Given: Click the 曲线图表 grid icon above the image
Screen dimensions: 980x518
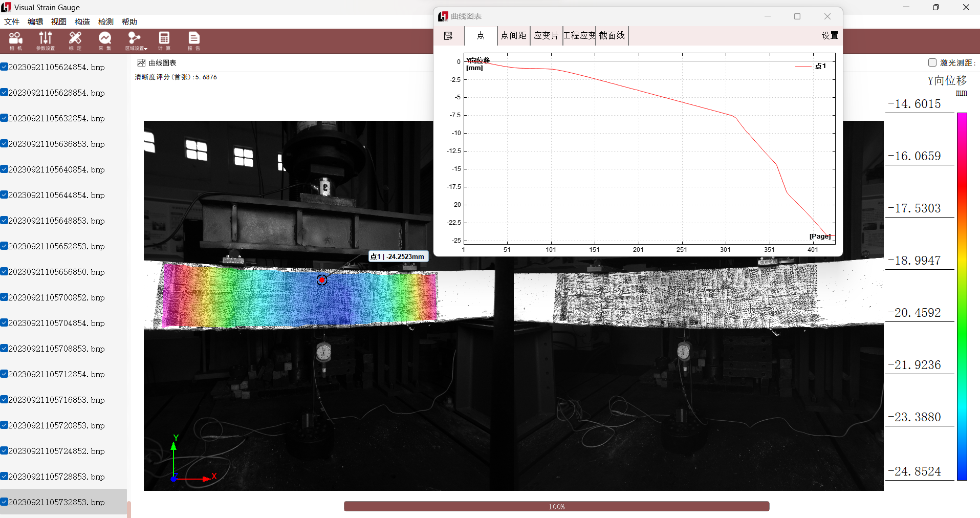Looking at the screenshot, I should click(141, 62).
